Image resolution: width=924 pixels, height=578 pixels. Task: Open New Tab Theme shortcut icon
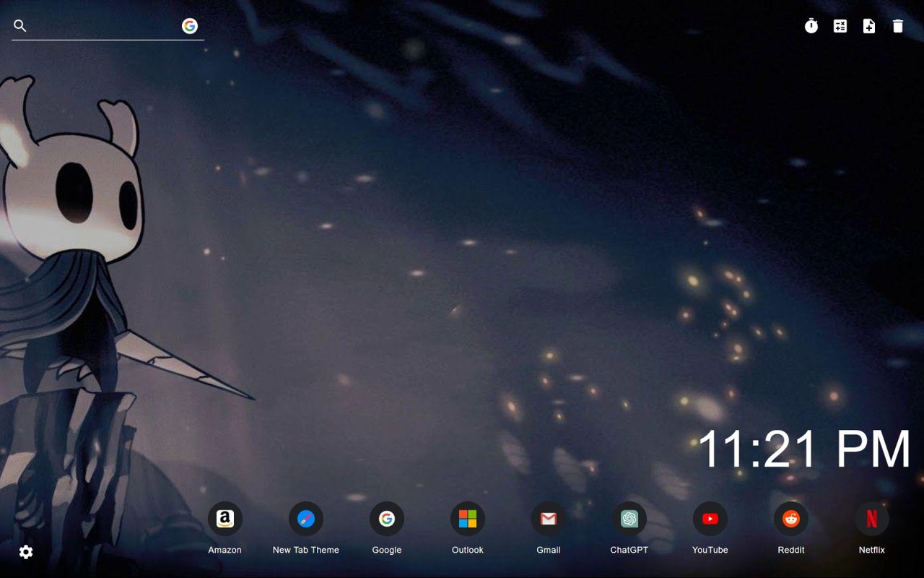306,519
